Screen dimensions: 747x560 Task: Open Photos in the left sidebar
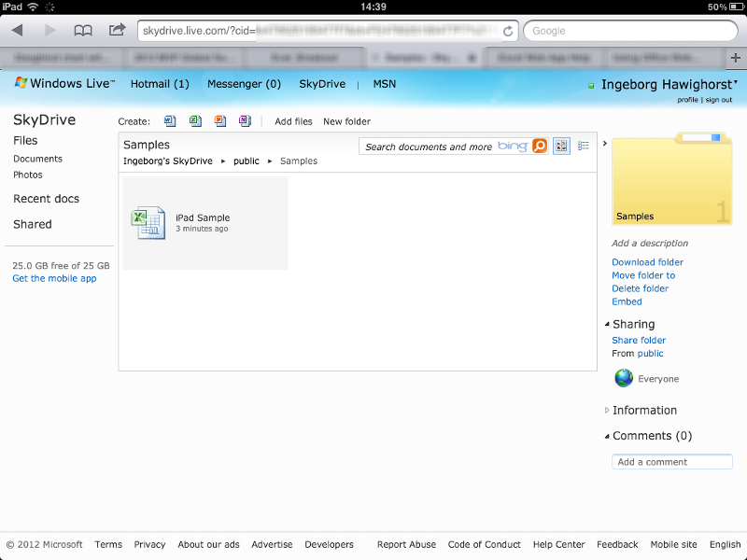click(x=28, y=175)
